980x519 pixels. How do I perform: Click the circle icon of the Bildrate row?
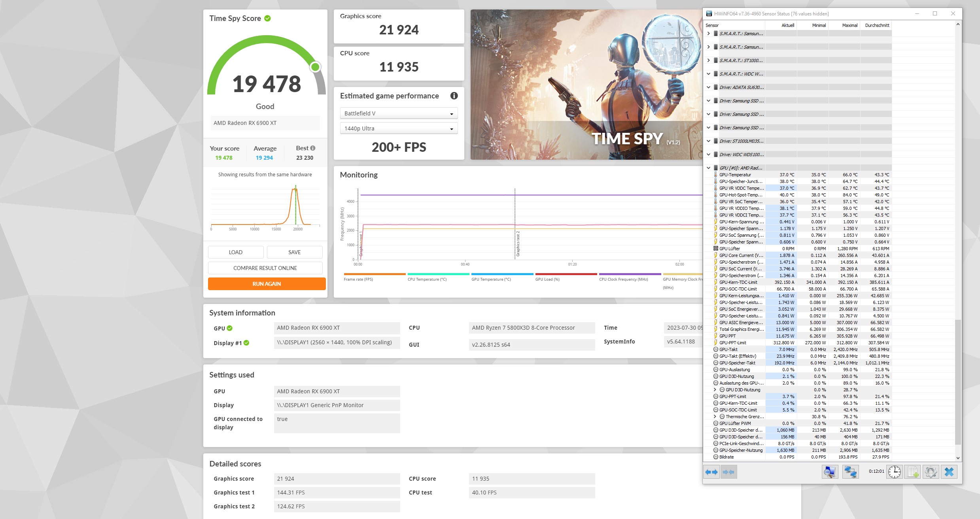[715, 457]
